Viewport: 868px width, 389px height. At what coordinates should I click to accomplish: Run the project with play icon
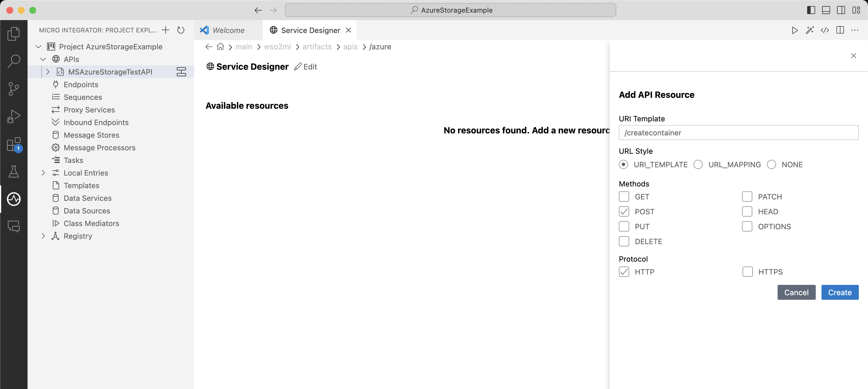795,30
